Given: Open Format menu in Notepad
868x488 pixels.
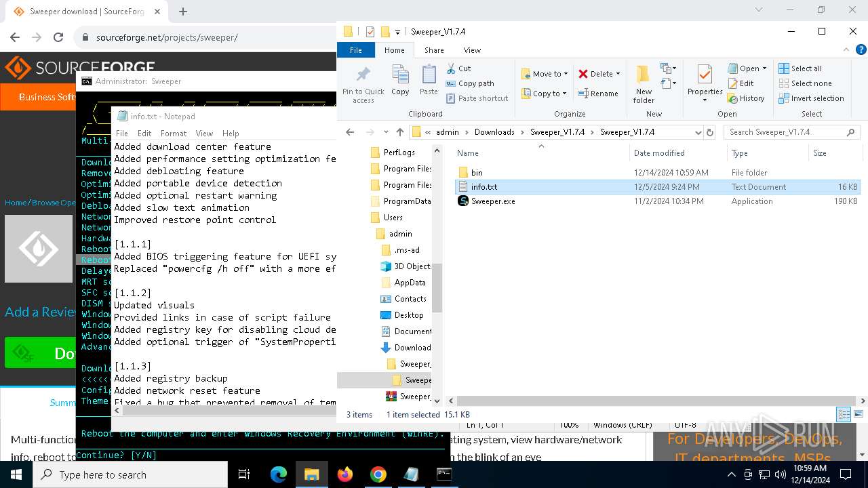Looking at the screenshot, I should pos(174,134).
